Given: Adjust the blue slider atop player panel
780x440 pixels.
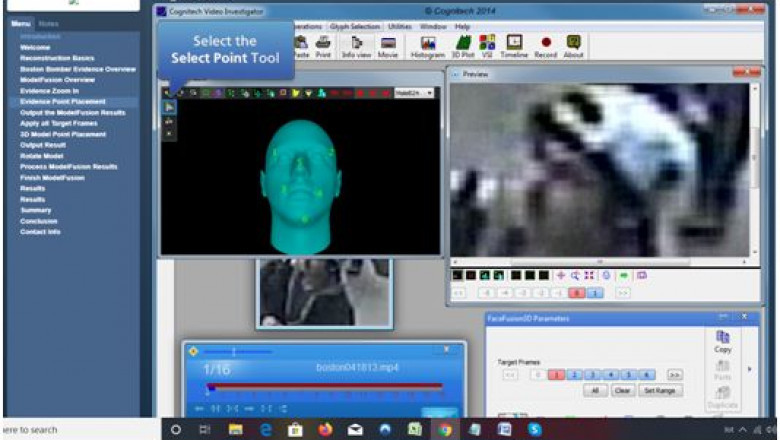Looking at the screenshot, I should (238, 352).
